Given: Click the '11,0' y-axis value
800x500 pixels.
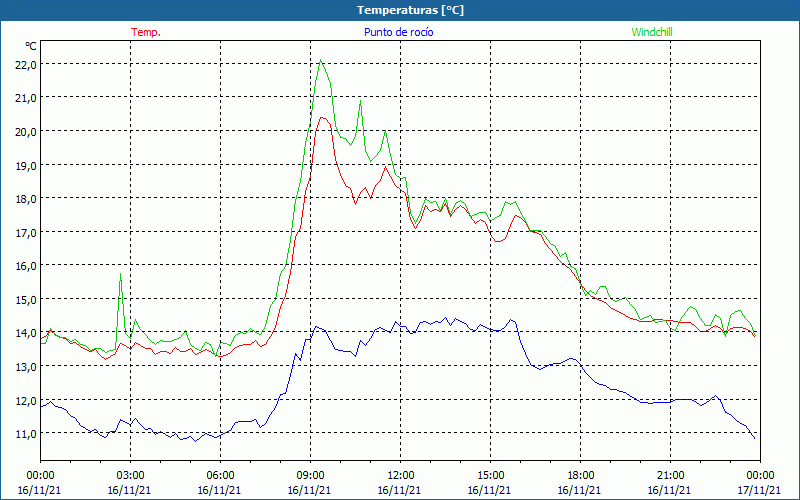Looking at the screenshot, I should point(26,434).
